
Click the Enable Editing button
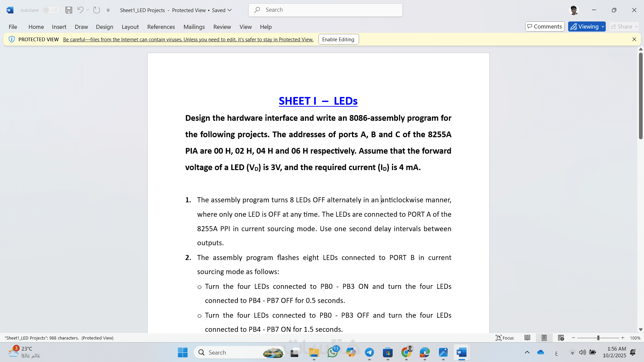(338, 39)
